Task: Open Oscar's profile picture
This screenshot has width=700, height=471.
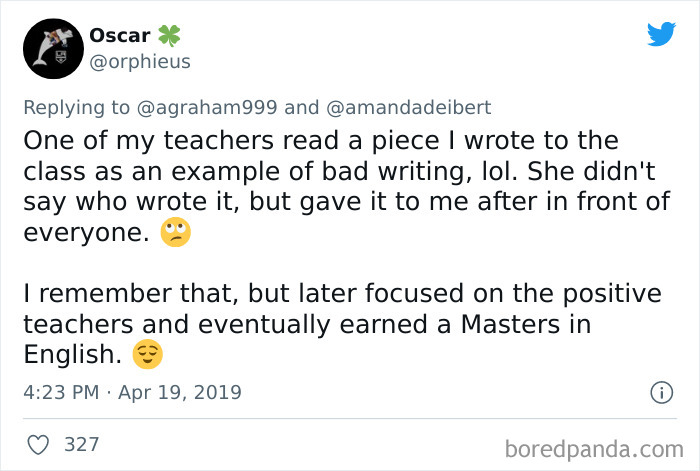Action: click(49, 46)
